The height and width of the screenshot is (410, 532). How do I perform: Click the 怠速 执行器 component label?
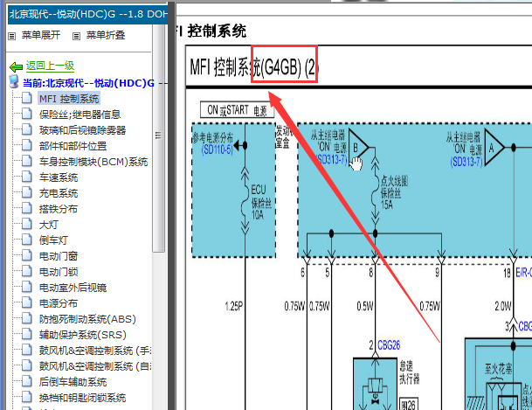[409, 372]
